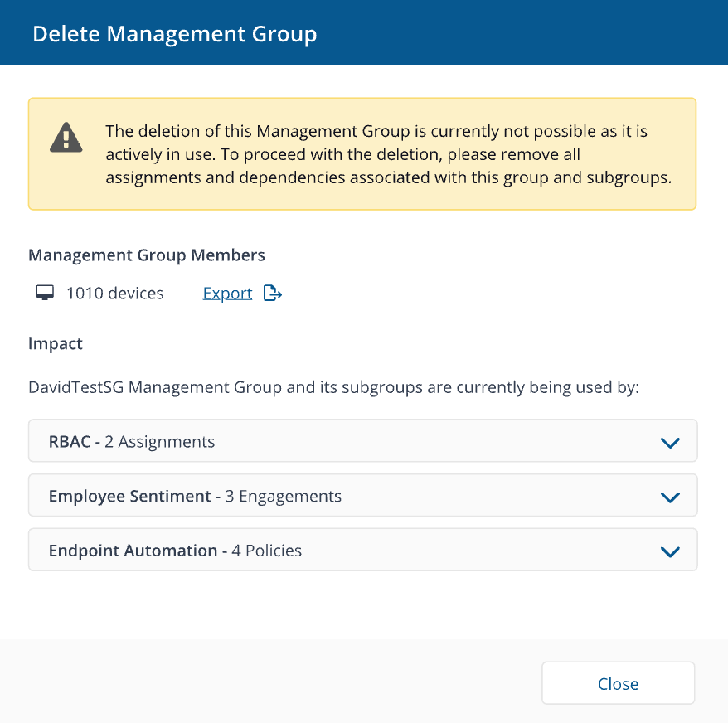Click the 1010 devices count text
Image resolution: width=728 pixels, height=723 pixels.
tap(115, 294)
